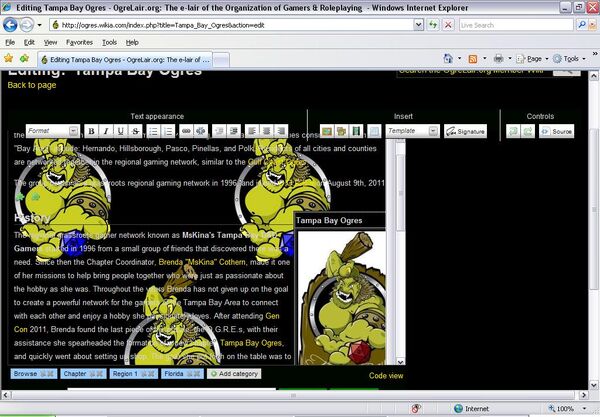The image size is (600, 417).
Task: Align text right
Action: (x=281, y=131)
